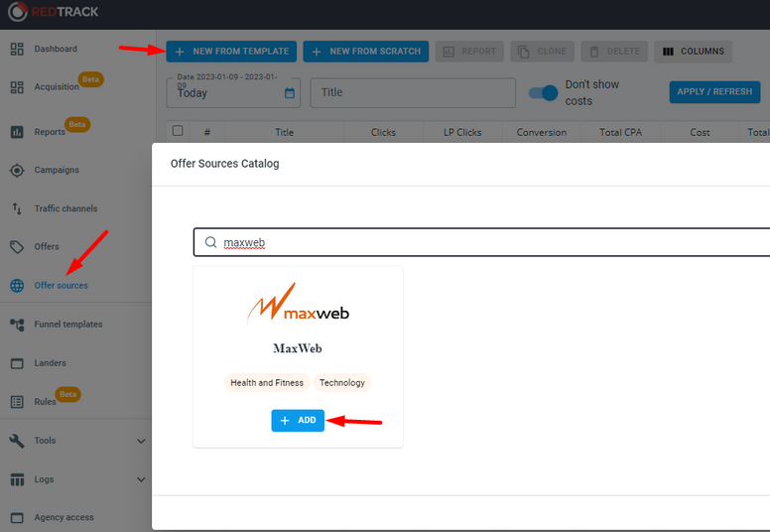The height and width of the screenshot is (532, 770).
Task: Open the Dashboard grid icon
Action: pyautogui.click(x=17, y=49)
